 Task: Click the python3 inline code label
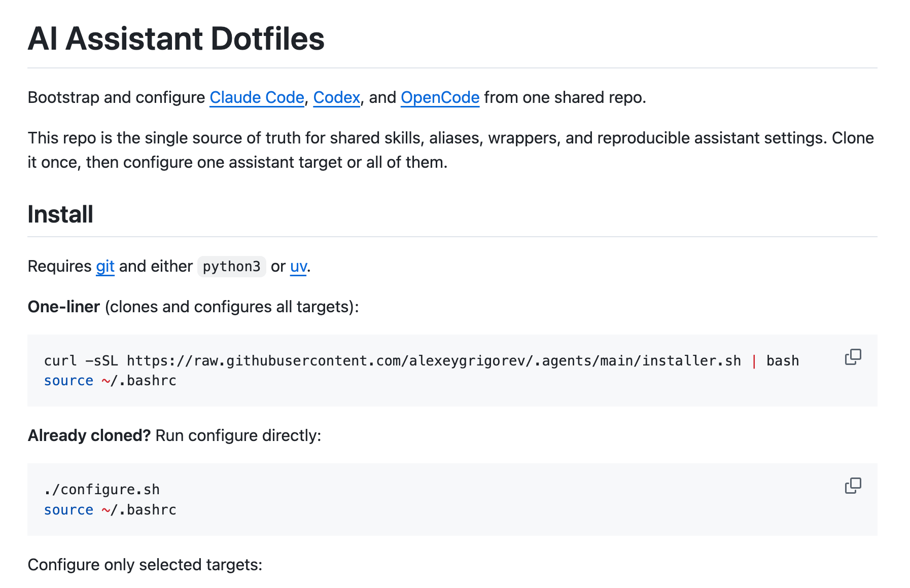231,266
